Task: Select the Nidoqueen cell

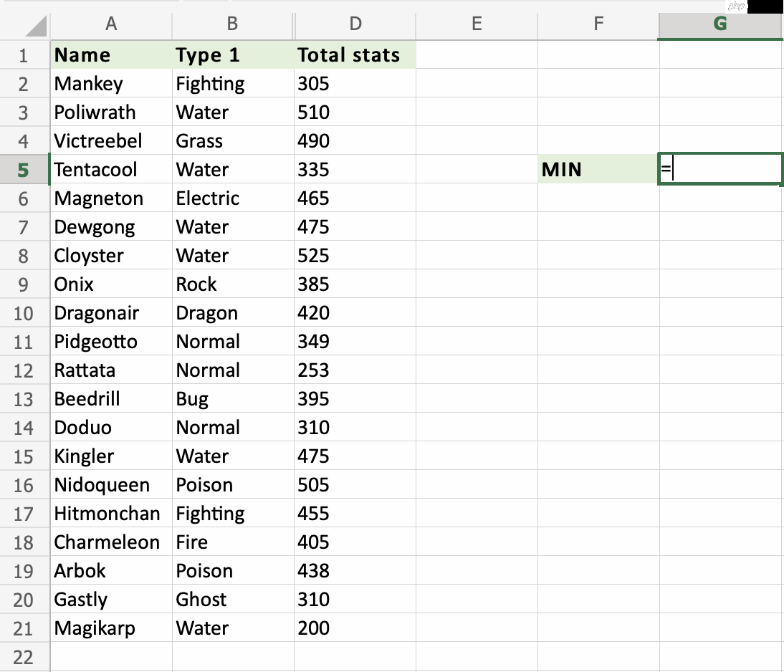Action: coord(111,484)
